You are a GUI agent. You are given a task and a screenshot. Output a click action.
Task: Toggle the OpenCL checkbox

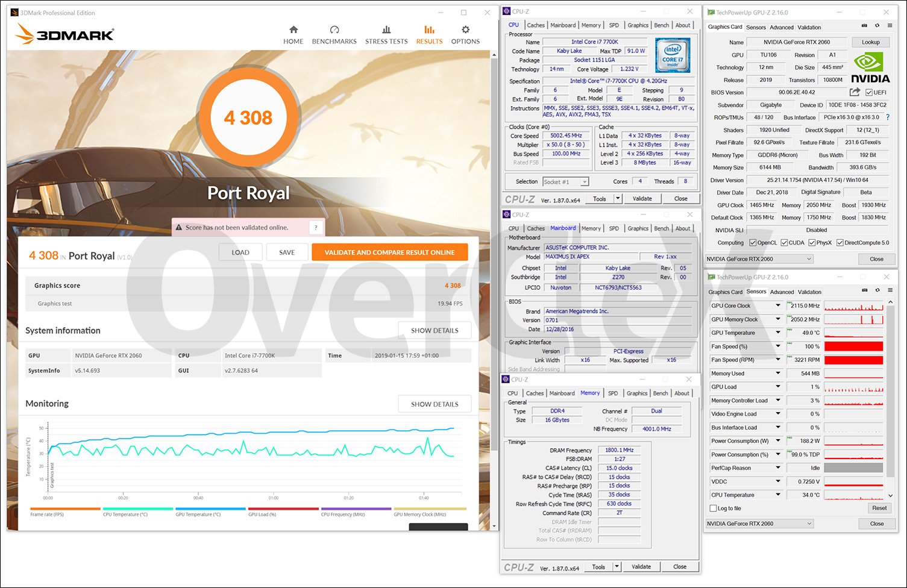753,243
